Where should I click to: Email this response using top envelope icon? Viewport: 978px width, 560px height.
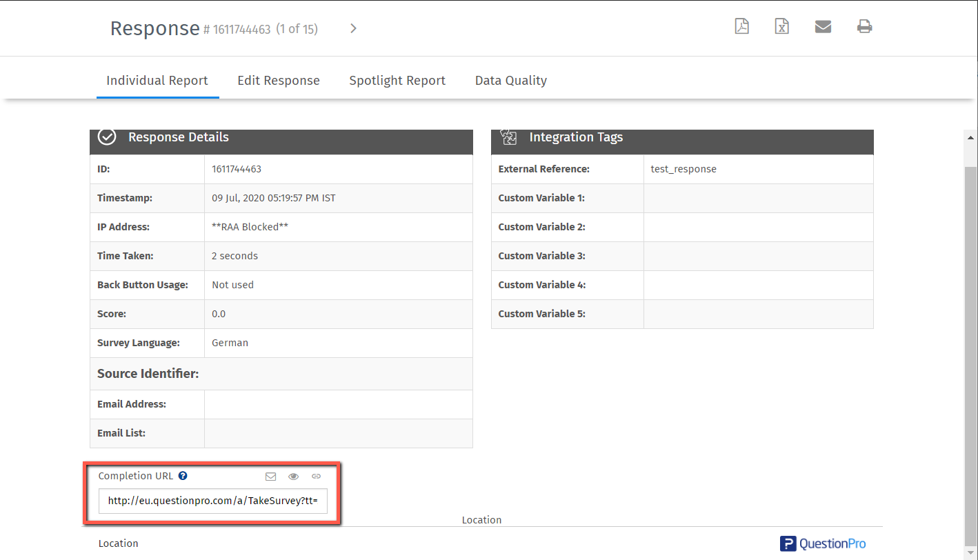coord(822,27)
